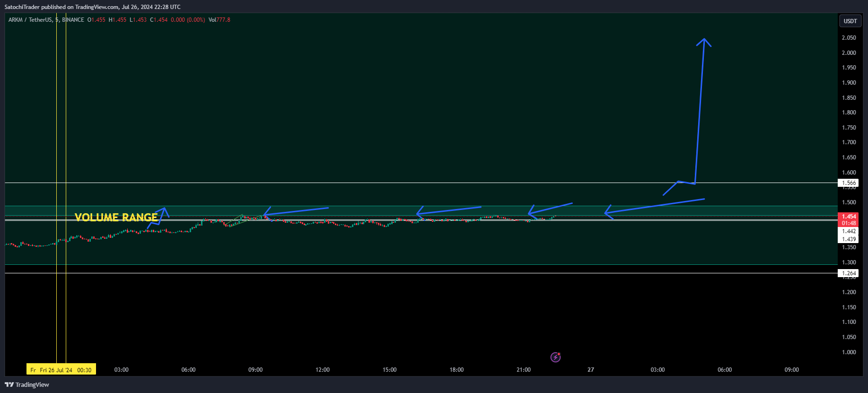Click the 1.700 price axis label
Screen dimensions: 868x393
849,142
